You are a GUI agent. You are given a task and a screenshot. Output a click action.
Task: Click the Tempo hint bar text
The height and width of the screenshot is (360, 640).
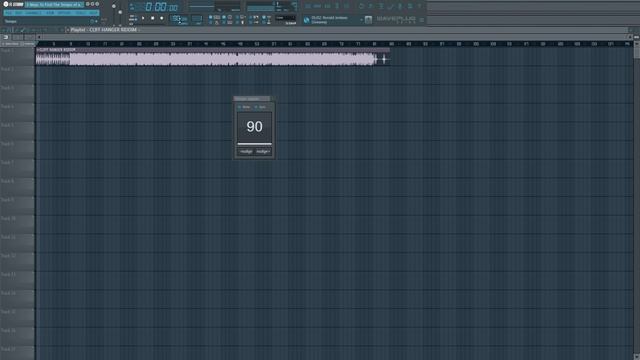[x=11, y=21]
